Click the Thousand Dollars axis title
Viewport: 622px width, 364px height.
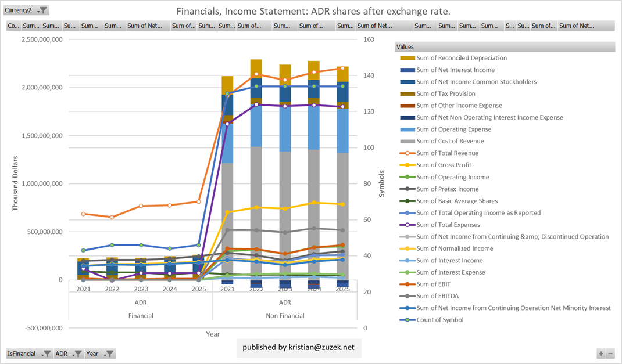[x=17, y=182]
